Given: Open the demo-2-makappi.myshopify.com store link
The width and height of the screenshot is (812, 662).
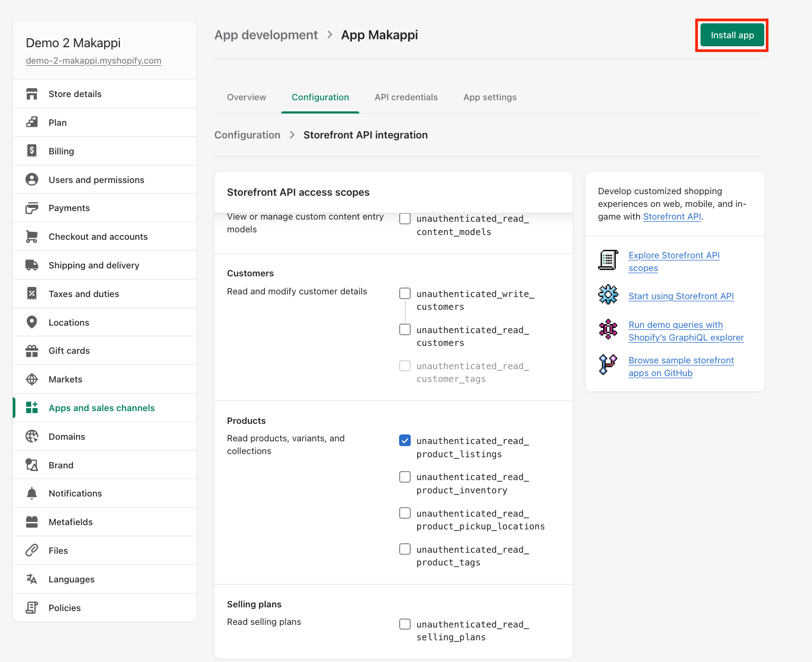Looking at the screenshot, I should (x=93, y=60).
